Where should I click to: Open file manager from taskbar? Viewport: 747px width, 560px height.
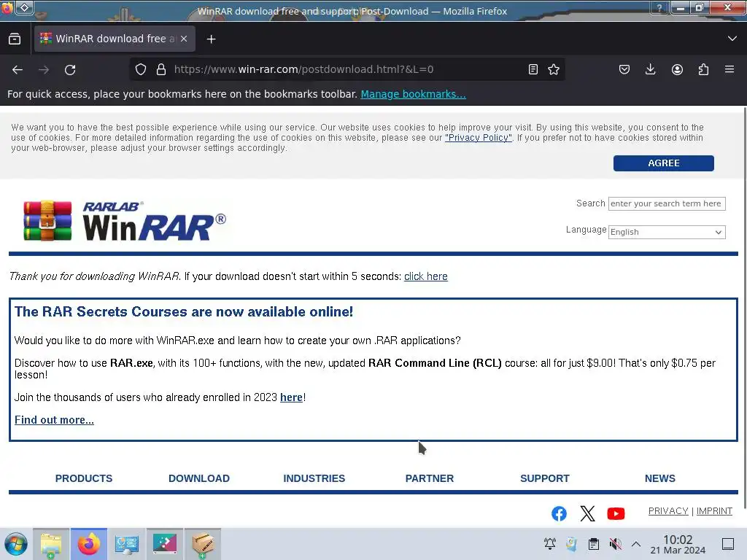point(51,544)
